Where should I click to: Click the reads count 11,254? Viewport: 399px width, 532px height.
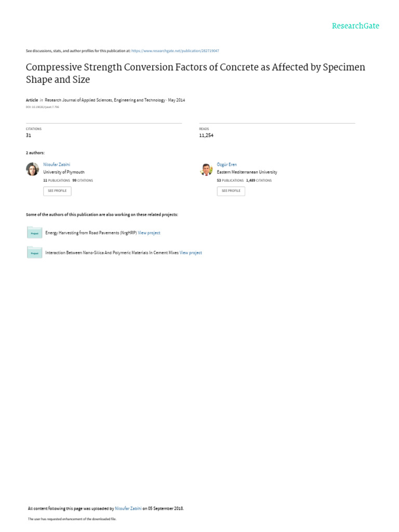tap(206, 135)
